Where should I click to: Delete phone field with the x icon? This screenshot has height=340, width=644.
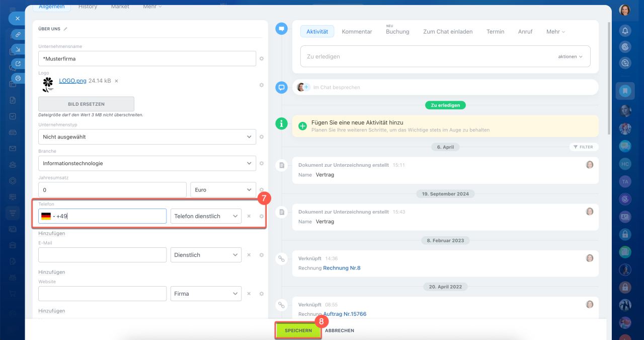(x=249, y=216)
